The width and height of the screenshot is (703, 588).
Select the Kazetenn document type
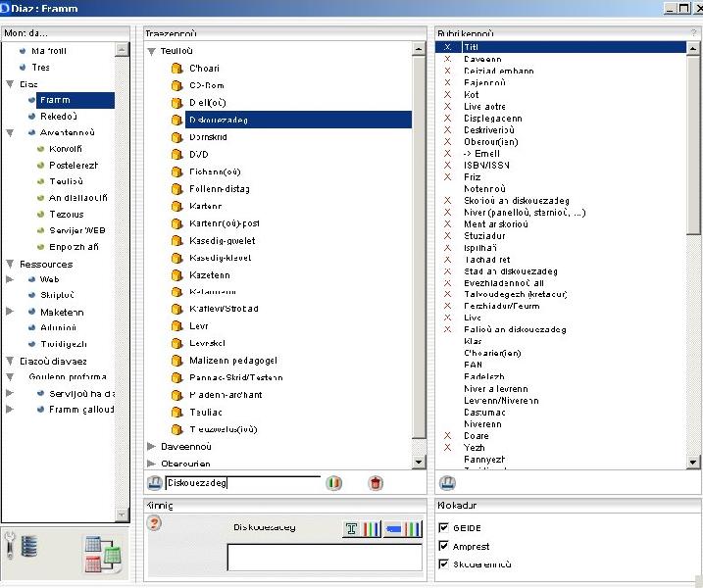210,274
